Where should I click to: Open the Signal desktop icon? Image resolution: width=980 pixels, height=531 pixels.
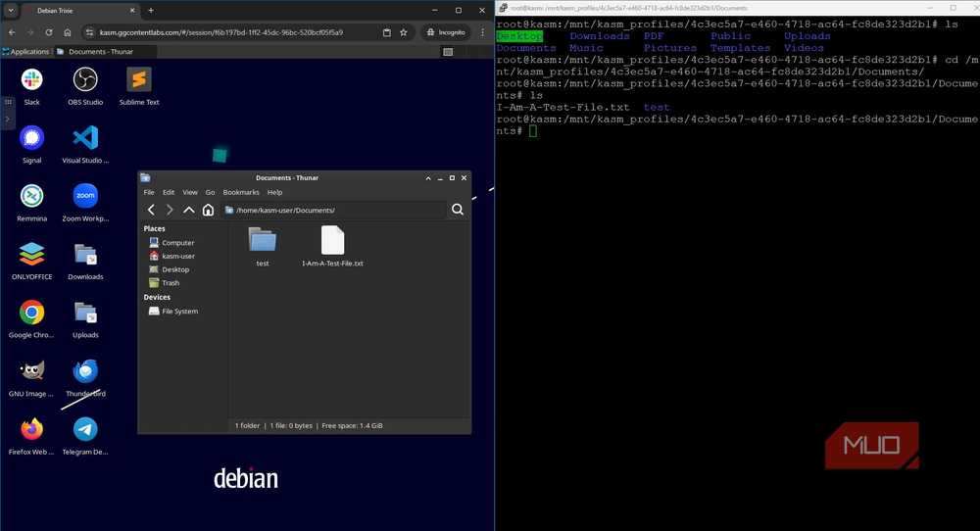32,138
